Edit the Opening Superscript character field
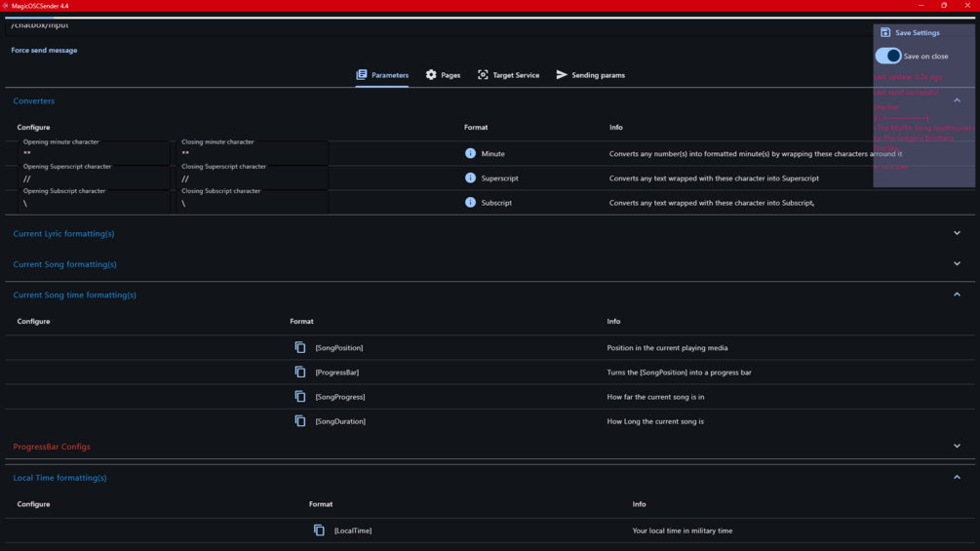This screenshot has height=551, width=980. (x=94, y=177)
